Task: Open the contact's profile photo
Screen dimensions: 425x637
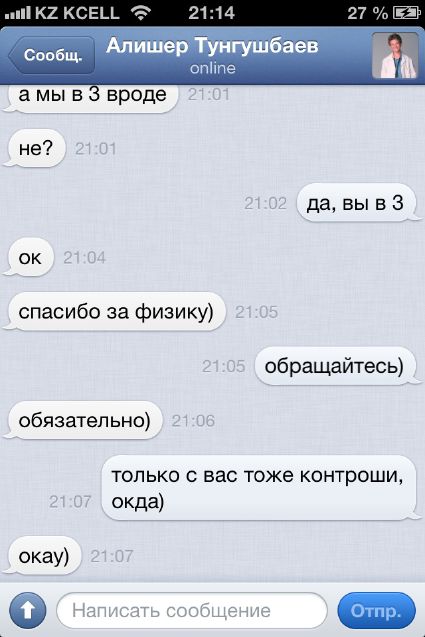Action: tap(395, 55)
